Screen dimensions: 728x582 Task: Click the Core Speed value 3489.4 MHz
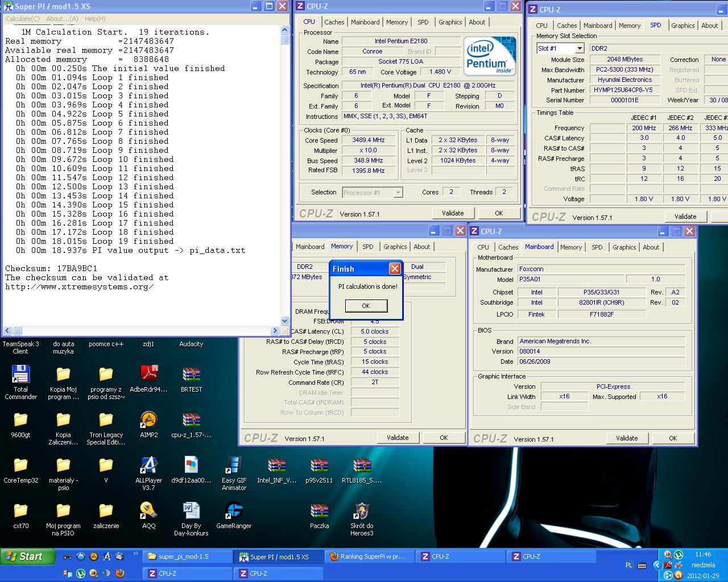[x=369, y=140]
